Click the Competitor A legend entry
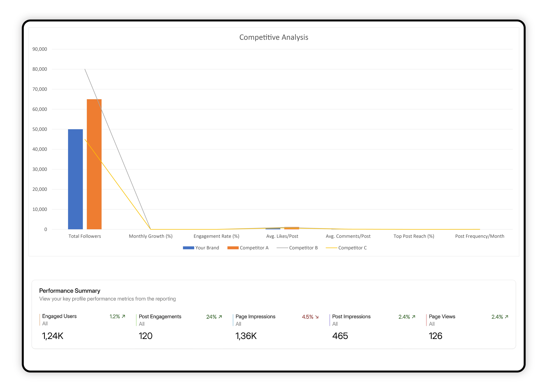Viewport: 548px width, 392px height. [248, 248]
